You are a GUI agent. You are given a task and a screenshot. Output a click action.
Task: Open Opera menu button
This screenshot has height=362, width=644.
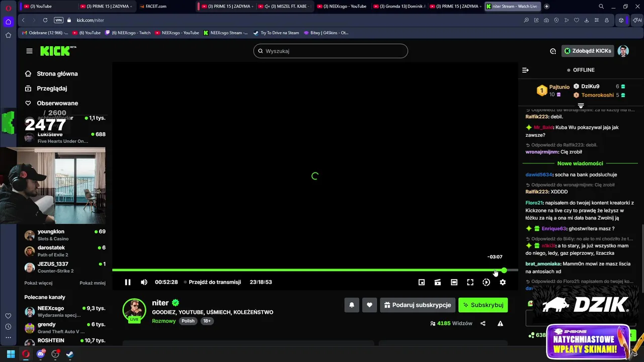point(8,8)
